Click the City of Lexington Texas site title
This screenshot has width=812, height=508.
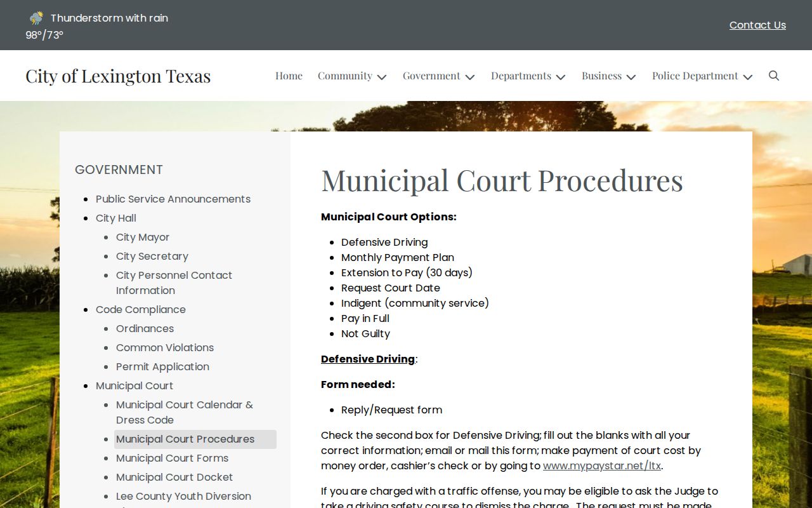(x=118, y=76)
